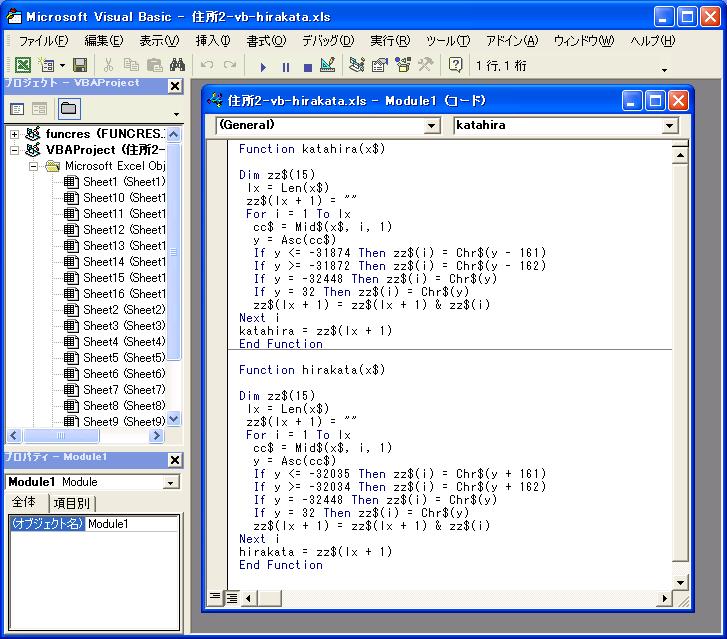Open the Properties Window icon

[380, 65]
